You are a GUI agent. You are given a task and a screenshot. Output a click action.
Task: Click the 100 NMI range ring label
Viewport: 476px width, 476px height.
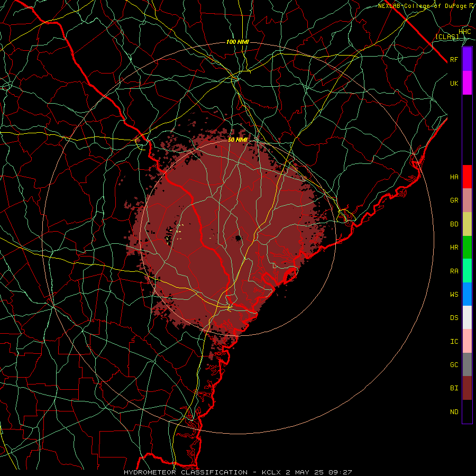click(x=237, y=42)
